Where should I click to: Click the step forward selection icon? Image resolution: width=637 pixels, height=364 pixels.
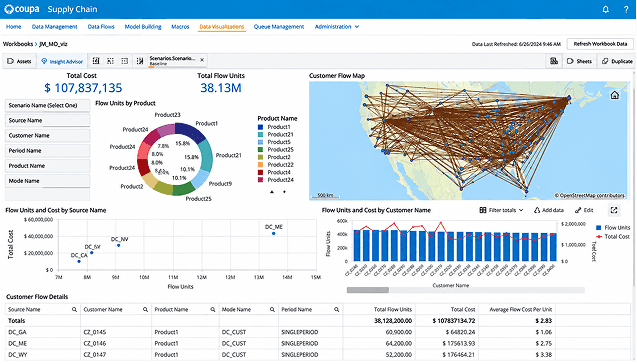[125, 61]
